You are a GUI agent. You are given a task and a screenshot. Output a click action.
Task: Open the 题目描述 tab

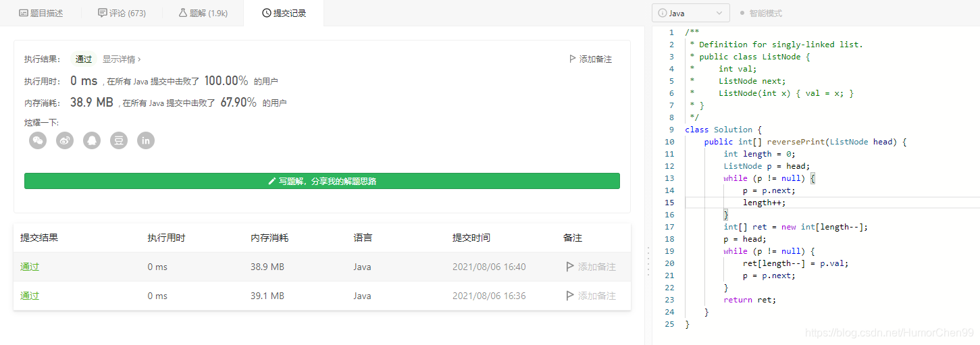click(x=41, y=13)
